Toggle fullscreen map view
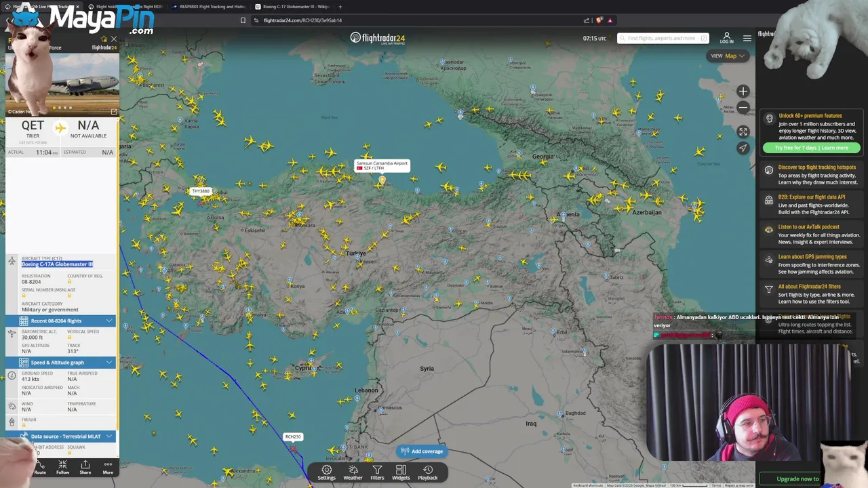Viewport: 868px width, 488px height. pos(743,131)
